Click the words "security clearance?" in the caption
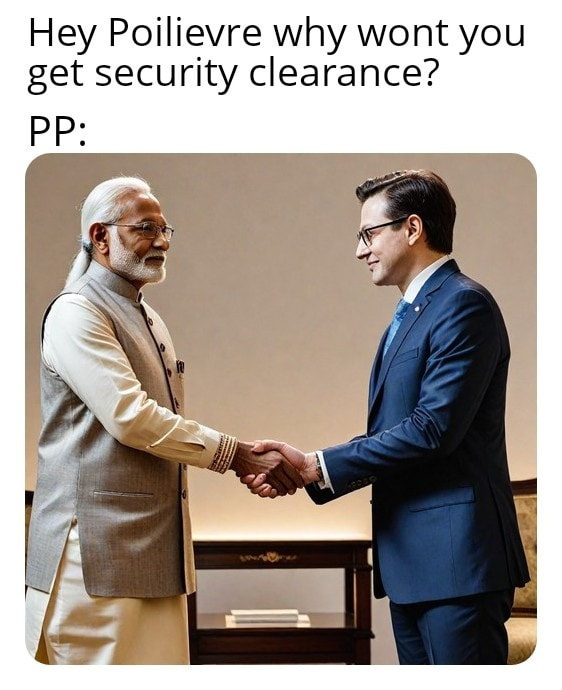562x690 pixels. pyautogui.click(x=267, y=73)
